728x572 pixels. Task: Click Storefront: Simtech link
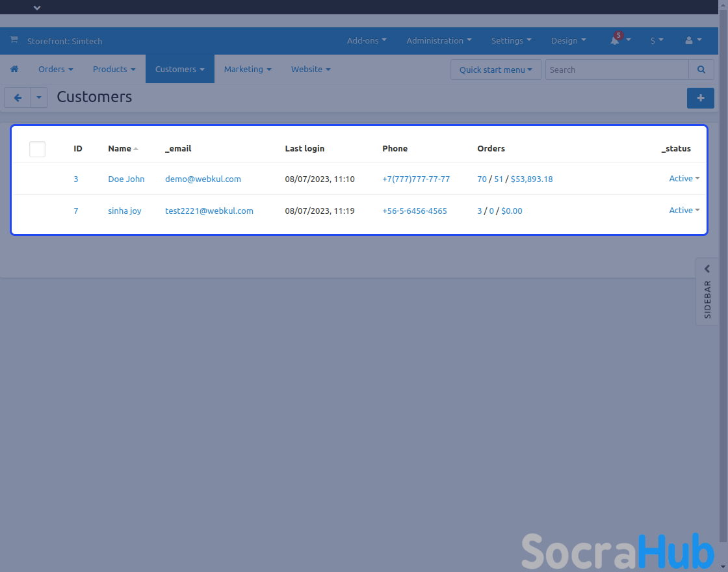click(x=64, y=42)
